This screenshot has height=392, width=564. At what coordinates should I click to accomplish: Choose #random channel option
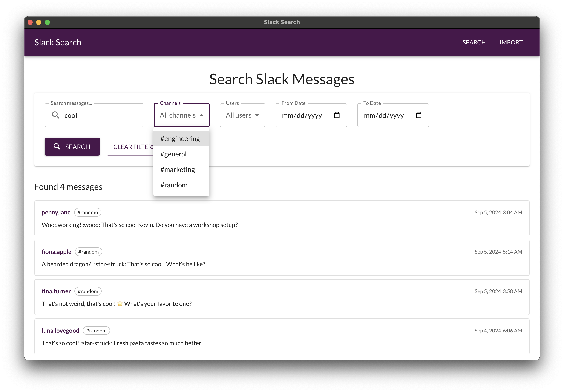(x=174, y=185)
